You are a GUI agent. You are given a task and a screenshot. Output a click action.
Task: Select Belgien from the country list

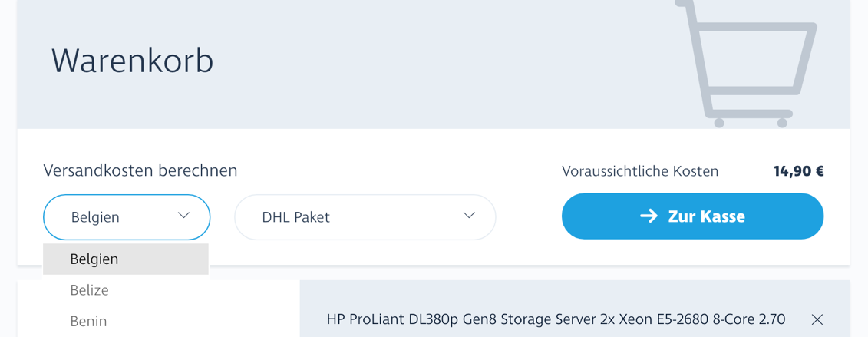pos(94,259)
